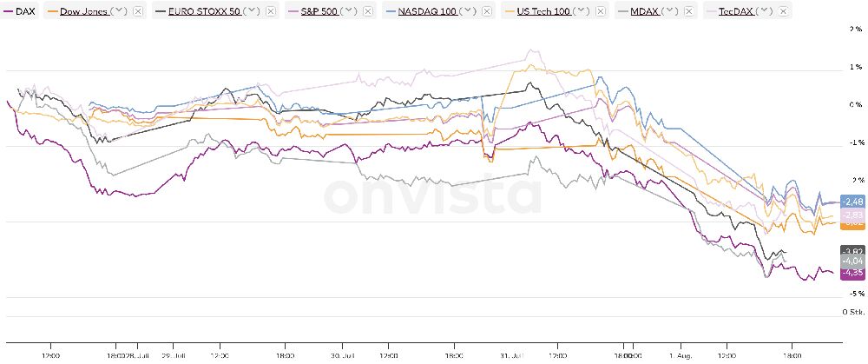
Task: Remove S&P 500 comparison line
Action: coord(368,11)
